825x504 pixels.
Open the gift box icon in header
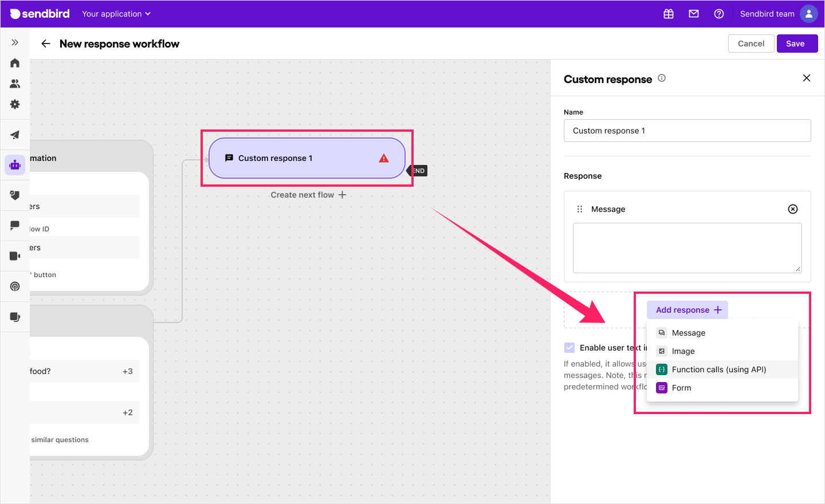(x=669, y=14)
